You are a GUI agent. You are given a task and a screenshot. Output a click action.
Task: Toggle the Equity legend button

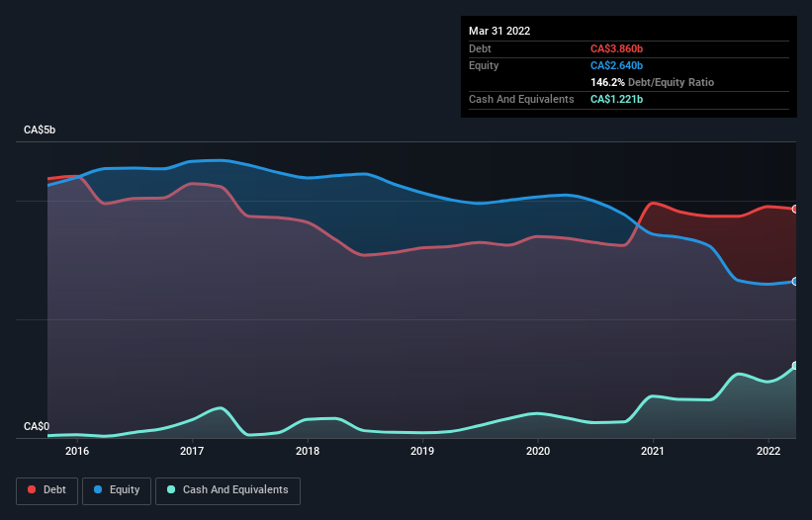pyautogui.click(x=117, y=490)
